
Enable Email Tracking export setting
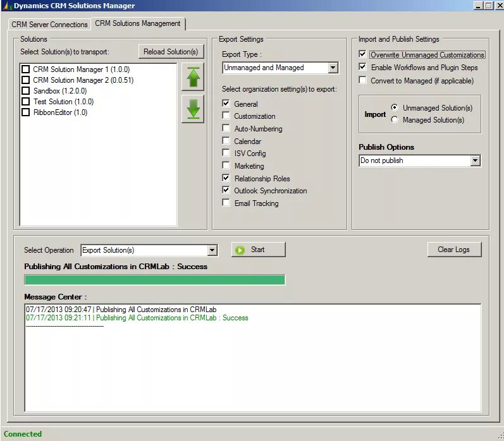click(x=226, y=203)
